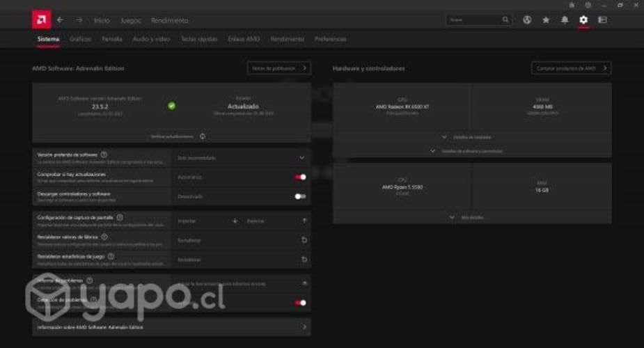Toggle Comprobar si hay actualizaciones switch
Viewport: 644px width, 348px height.
(300, 177)
